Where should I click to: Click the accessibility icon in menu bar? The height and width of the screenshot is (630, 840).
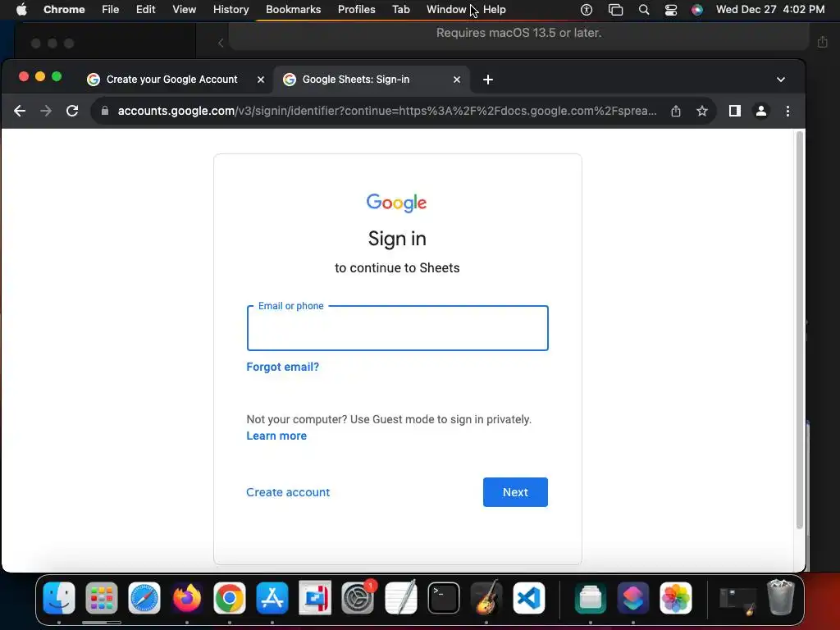pos(587,10)
